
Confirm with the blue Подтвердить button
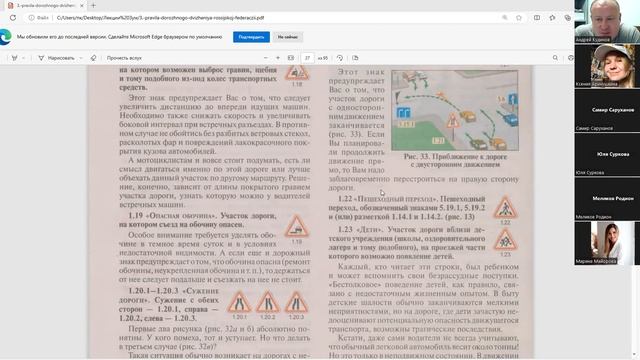click(251, 37)
